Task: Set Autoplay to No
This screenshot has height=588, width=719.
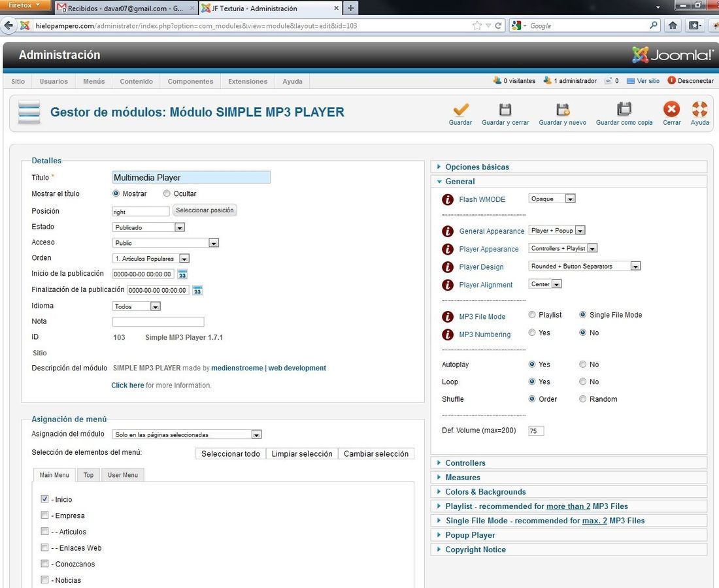Action: (x=583, y=365)
